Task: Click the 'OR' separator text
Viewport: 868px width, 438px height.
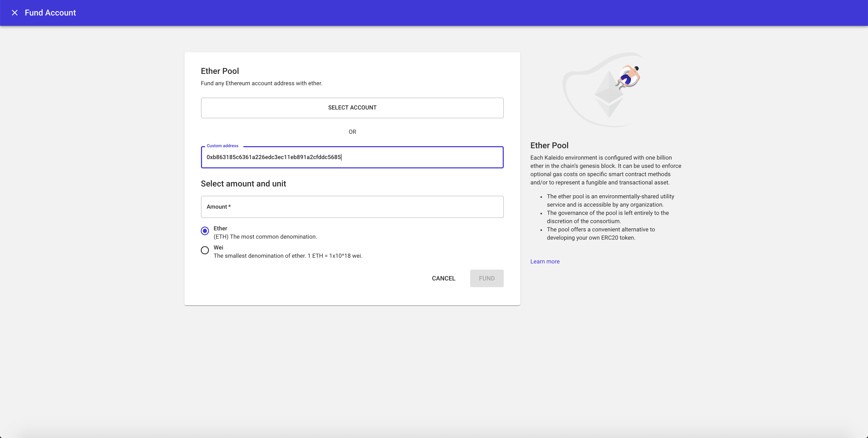Action: click(x=352, y=132)
